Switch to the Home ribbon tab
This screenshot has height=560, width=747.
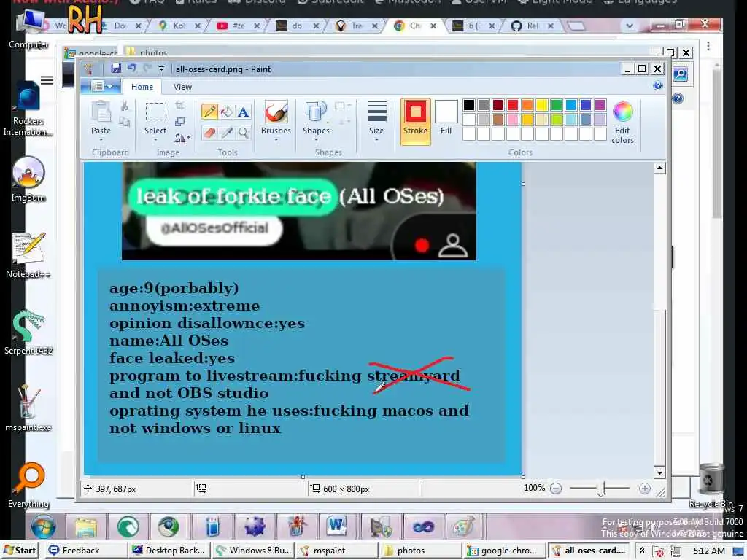pos(142,87)
